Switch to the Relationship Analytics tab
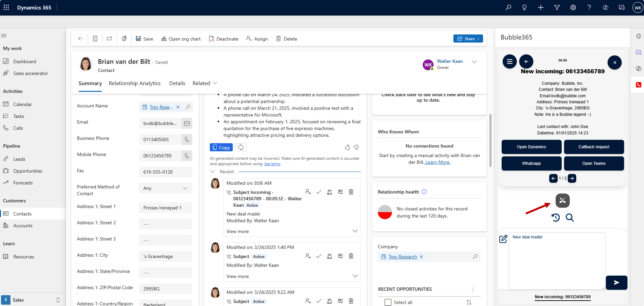644x306 pixels. 135,83
